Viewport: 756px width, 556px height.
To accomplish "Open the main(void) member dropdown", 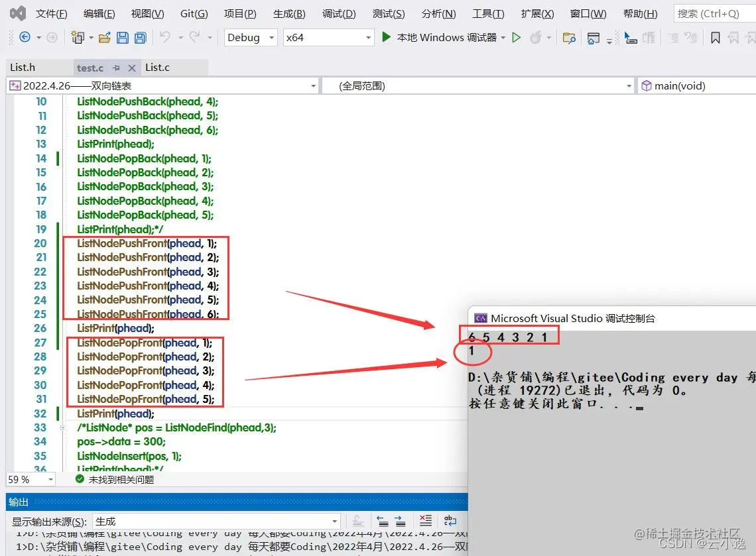I will 697,85.
